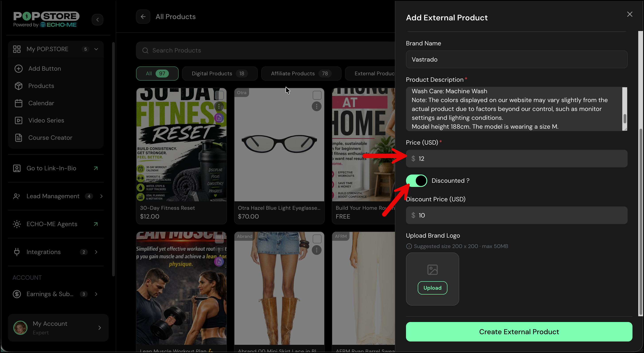Expand the Integrations menu

96,252
